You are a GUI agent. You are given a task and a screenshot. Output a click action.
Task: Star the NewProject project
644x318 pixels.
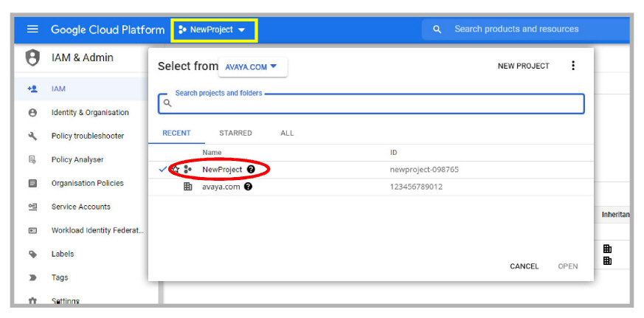[176, 169]
